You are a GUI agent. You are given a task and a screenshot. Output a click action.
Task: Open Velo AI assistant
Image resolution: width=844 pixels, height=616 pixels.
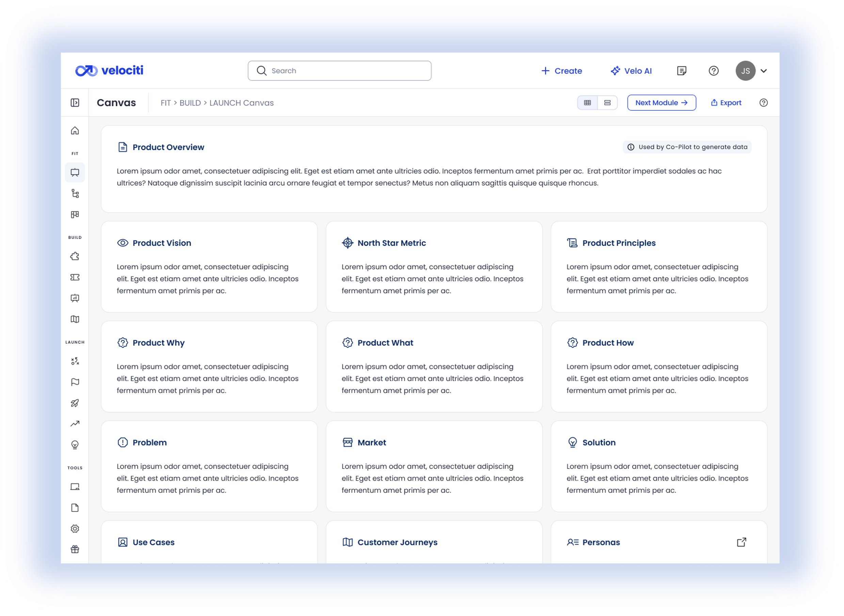click(x=631, y=71)
